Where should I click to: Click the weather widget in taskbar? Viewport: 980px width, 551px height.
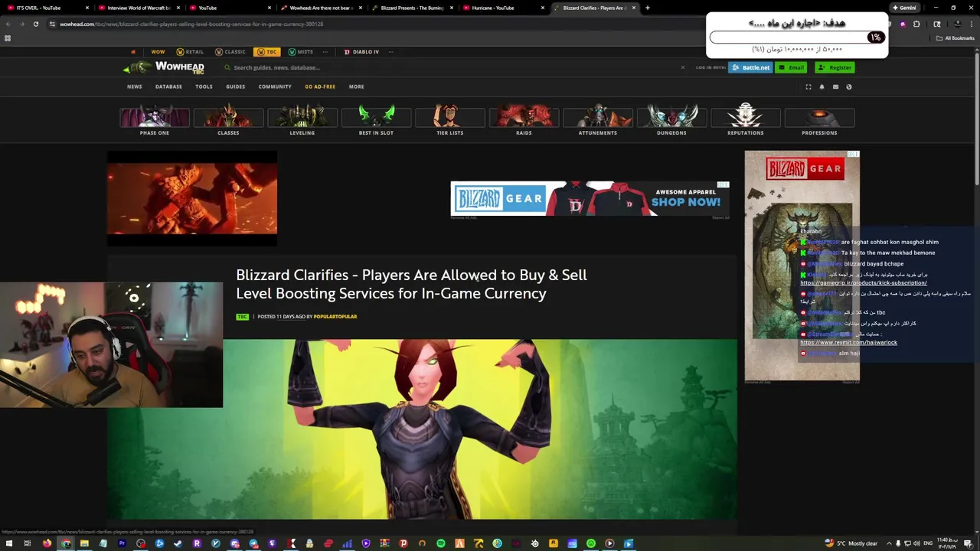851,543
